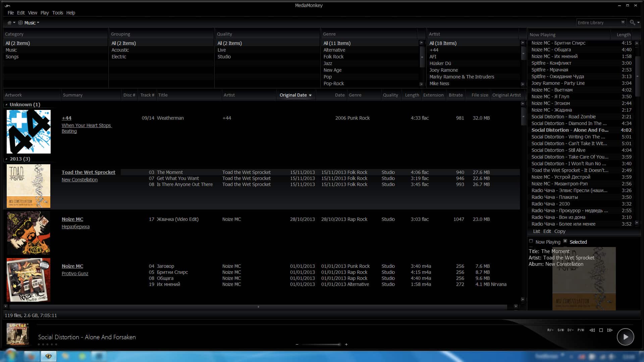Click the search magnifier icon
Screen dimensions: 644x362
coord(632,22)
